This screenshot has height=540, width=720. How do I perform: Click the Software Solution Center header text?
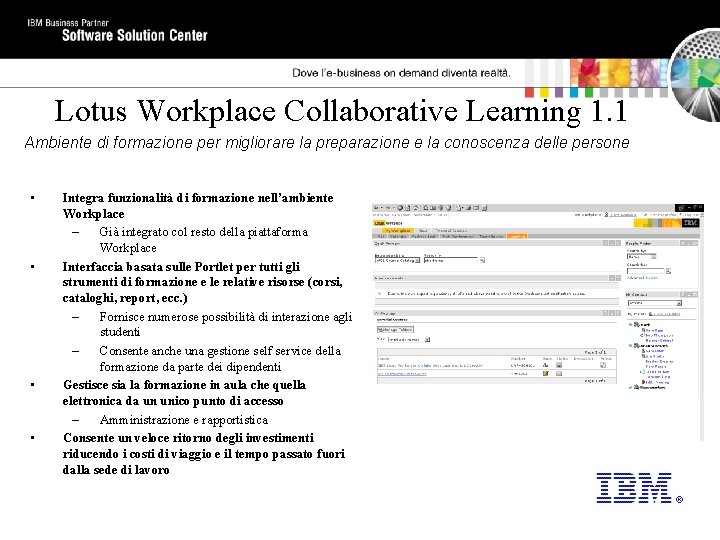coord(135,35)
